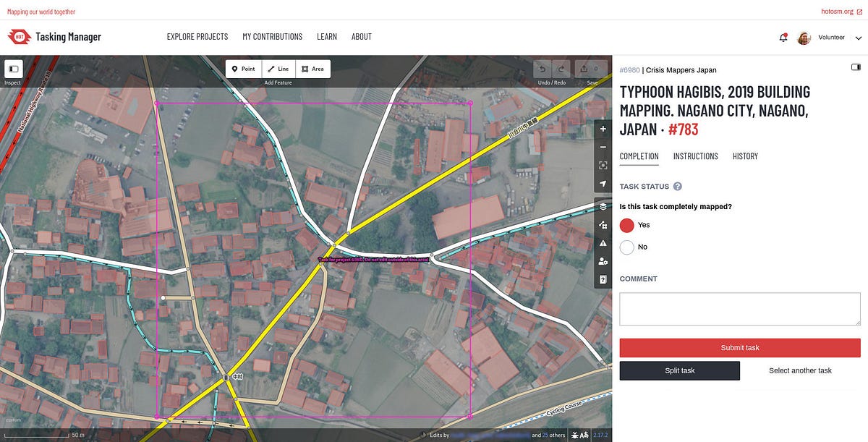Zoom to the task extent using the frame icon
Image resolution: width=868 pixels, height=442 pixels.
[x=603, y=165]
